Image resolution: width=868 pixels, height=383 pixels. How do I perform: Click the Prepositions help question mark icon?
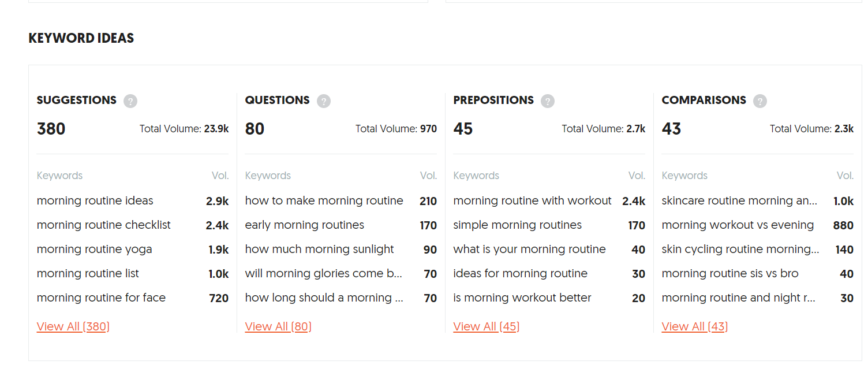tap(548, 101)
